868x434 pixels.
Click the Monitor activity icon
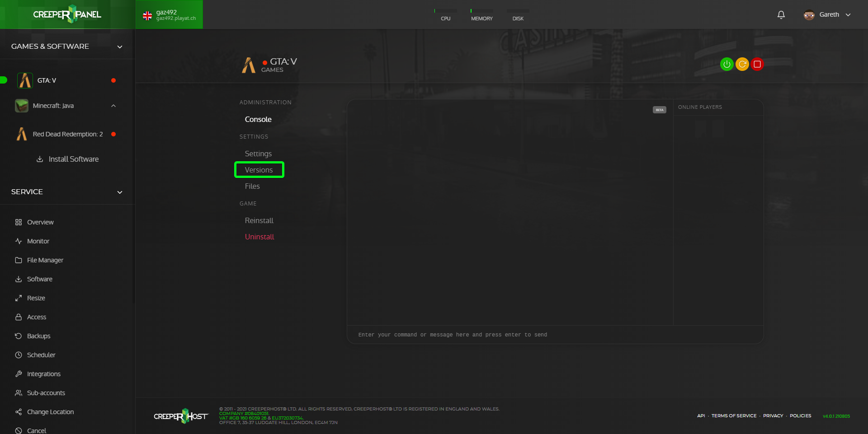[19, 241]
